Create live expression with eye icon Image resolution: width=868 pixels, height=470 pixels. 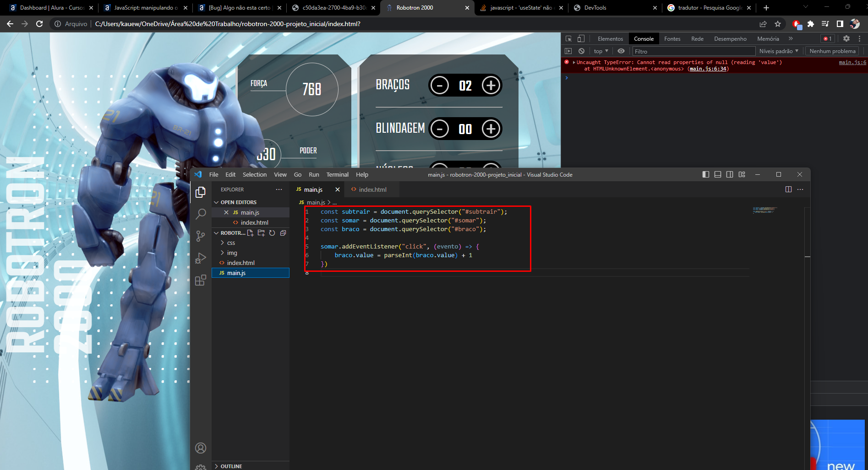(x=621, y=51)
